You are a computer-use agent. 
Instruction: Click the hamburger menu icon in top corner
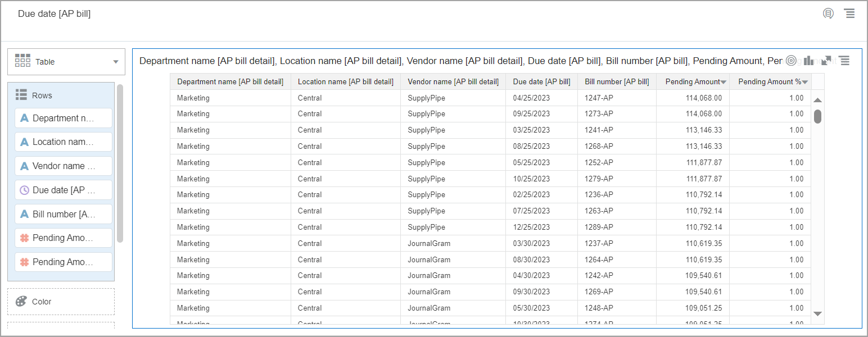[x=850, y=13]
